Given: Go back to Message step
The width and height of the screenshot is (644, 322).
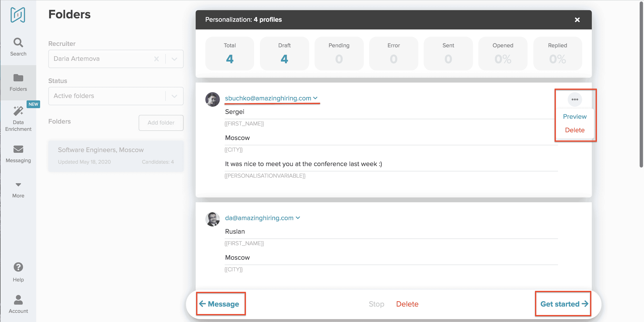Looking at the screenshot, I should click(x=219, y=304).
